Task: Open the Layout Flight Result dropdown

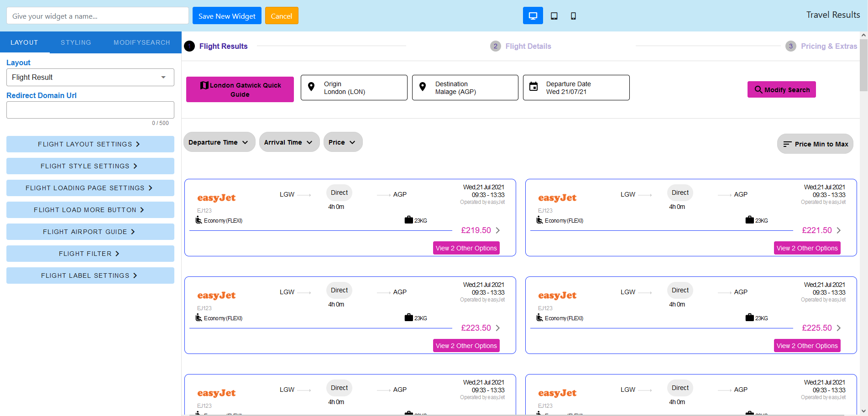Action: pos(90,77)
